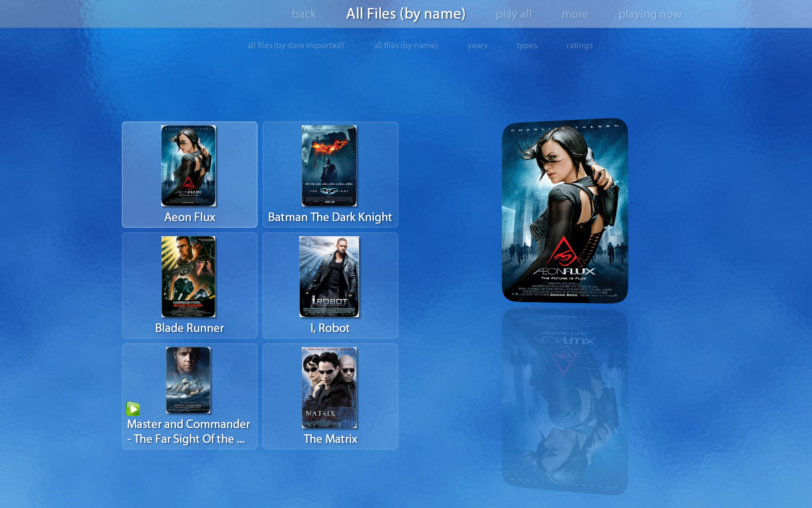Switch to the types view
The height and width of the screenshot is (508, 812).
click(x=527, y=45)
